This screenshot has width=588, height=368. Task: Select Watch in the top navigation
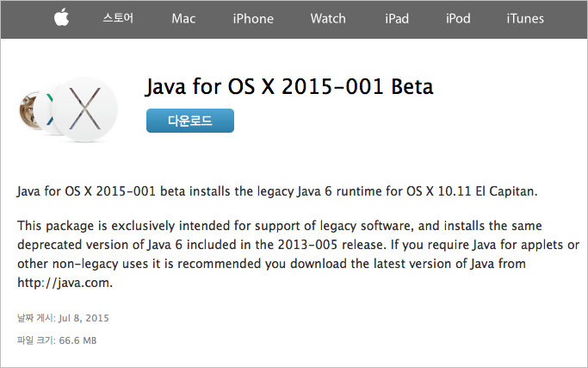(328, 18)
